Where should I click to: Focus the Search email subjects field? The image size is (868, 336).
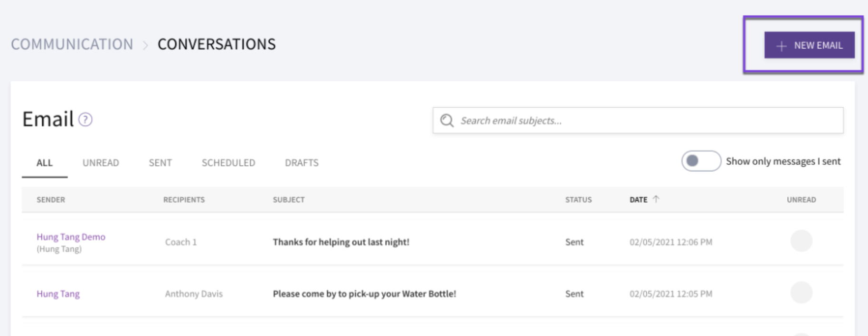[x=638, y=121]
